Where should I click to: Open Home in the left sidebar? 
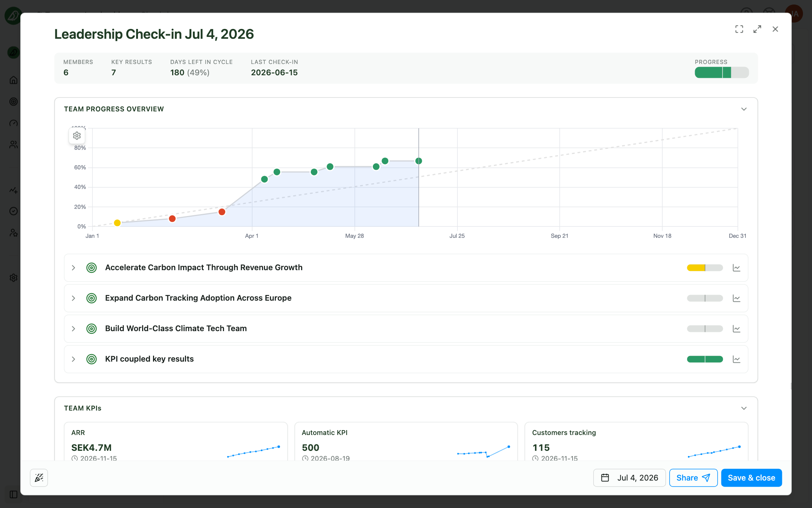coord(14,80)
